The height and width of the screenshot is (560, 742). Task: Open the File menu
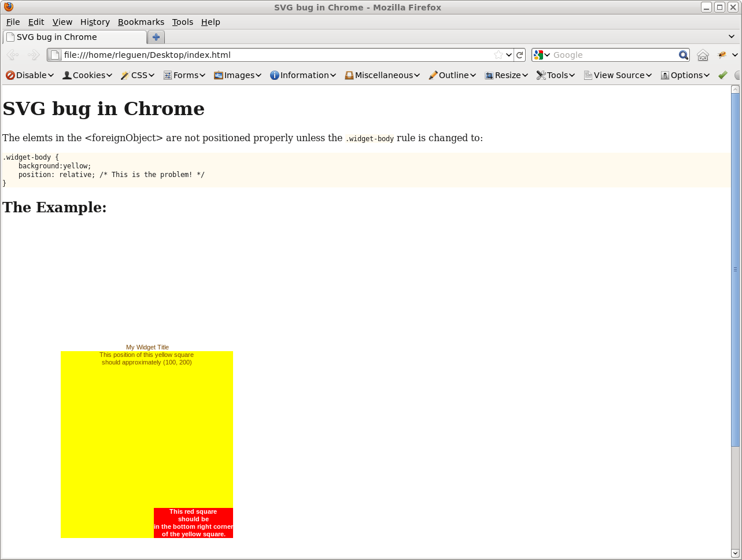13,22
